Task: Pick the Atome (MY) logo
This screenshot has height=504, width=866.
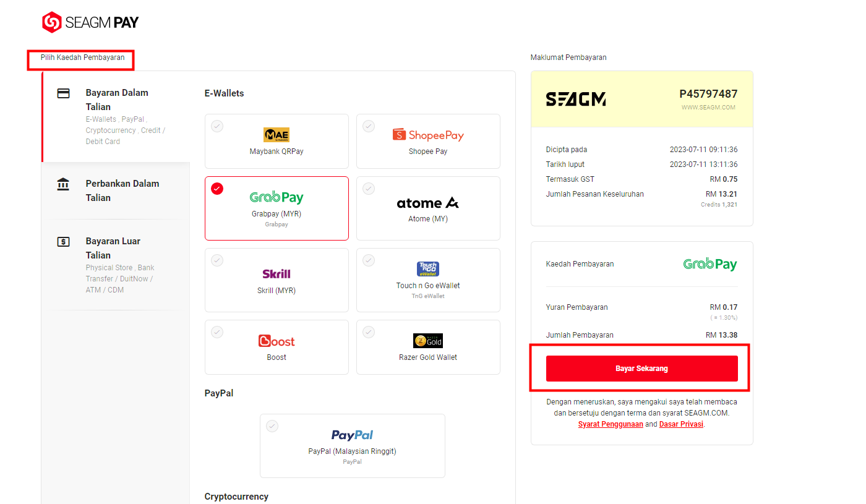Action: 428,203
